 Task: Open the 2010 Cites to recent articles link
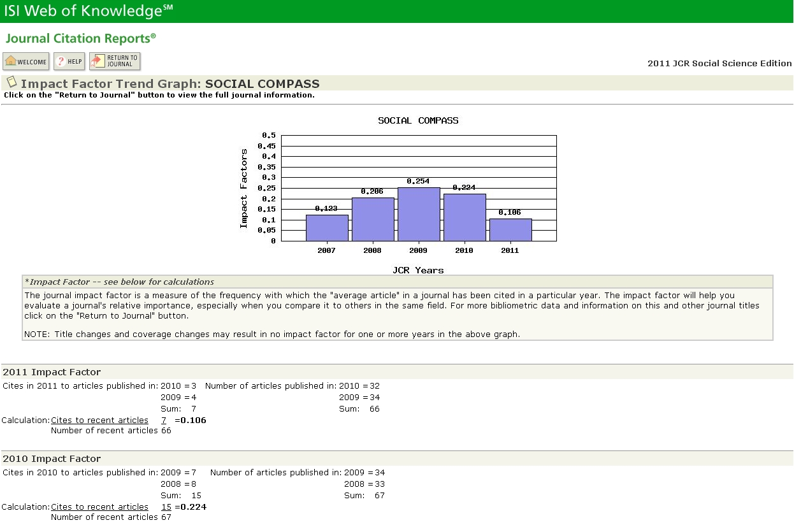coord(99,507)
